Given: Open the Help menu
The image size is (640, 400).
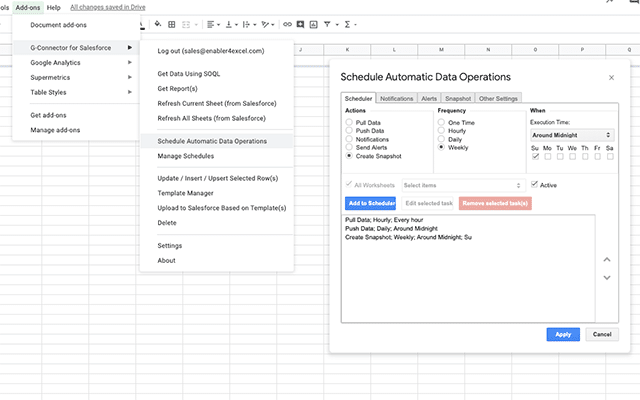Looking at the screenshot, I should click(x=53, y=7).
